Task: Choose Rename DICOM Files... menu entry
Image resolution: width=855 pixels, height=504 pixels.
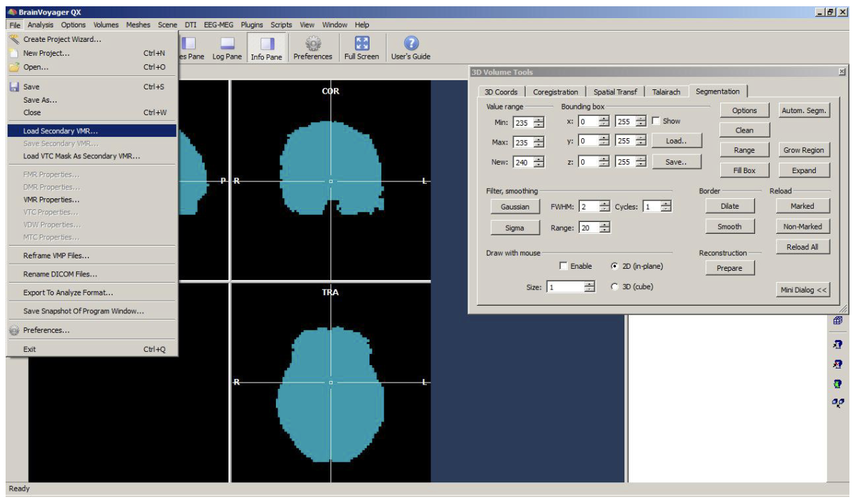Action: click(92, 274)
